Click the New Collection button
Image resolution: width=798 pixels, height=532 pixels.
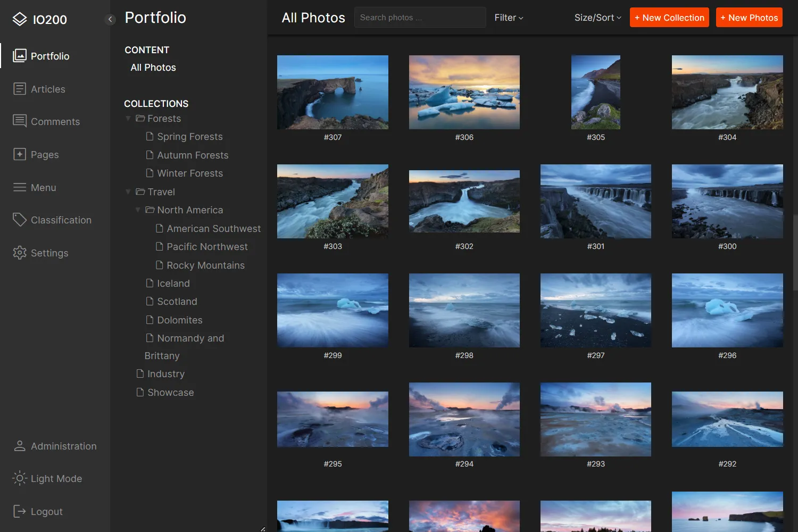click(669, 17)
